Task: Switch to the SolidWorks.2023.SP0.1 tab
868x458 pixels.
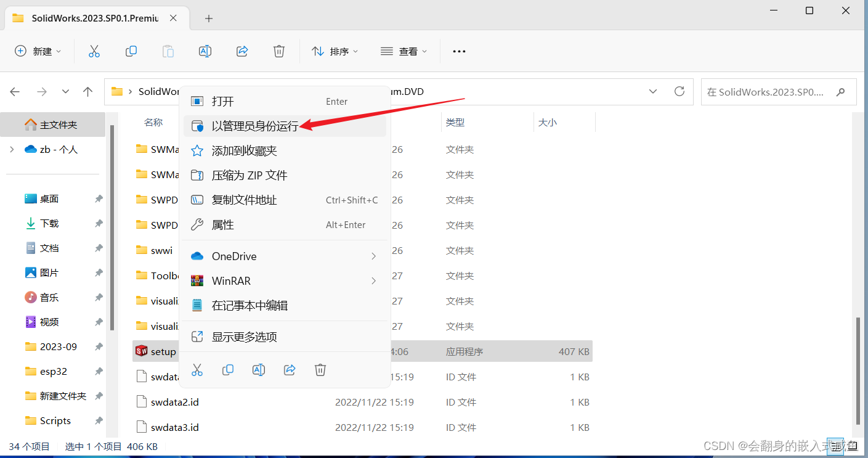Action: point(95,18)
